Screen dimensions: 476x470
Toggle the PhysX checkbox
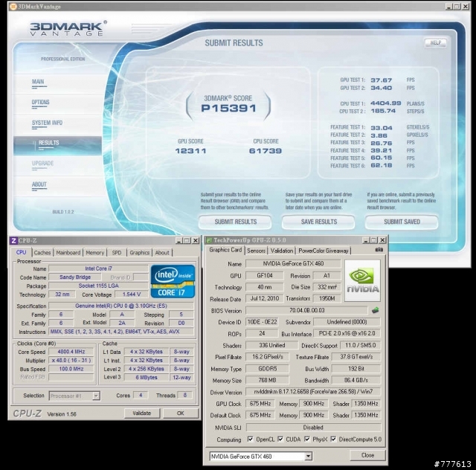point(307,439)
